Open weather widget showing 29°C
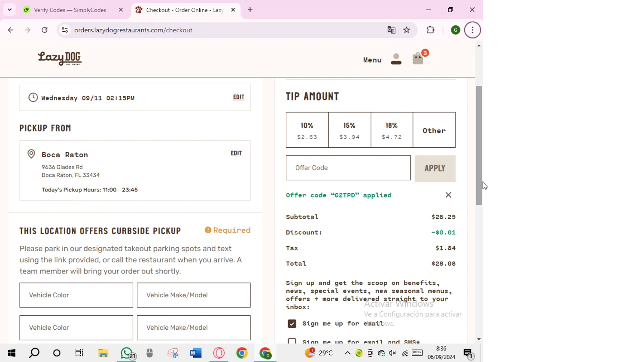Image resolution: width=644 pixels, height=362 pixels. 319,353
